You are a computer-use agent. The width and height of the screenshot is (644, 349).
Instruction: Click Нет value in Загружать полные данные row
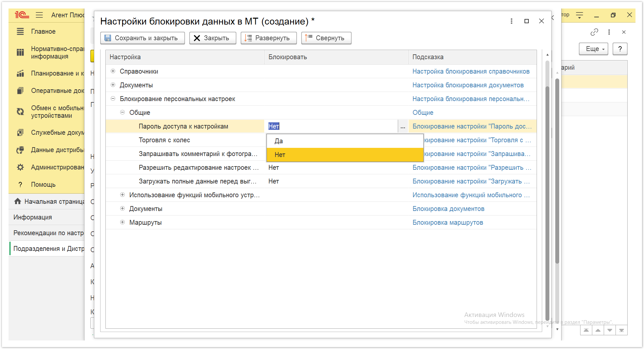tap(274, 181)
